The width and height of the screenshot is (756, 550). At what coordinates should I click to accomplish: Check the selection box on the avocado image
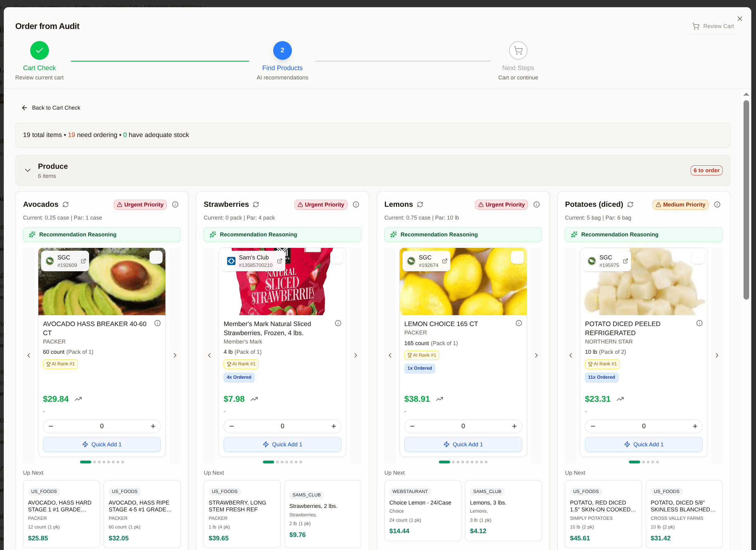[x=156, y=257]
